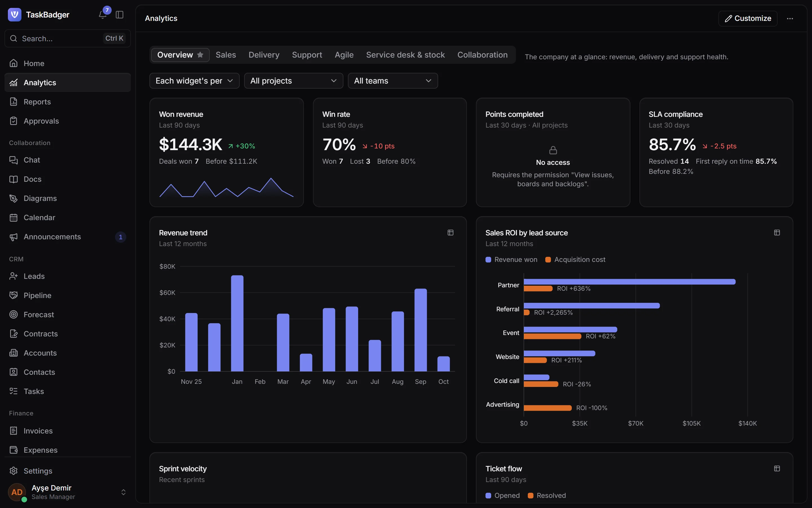Switch to the Delivery tab
This screenshot has width=812, height=508.
click(264, 55)
